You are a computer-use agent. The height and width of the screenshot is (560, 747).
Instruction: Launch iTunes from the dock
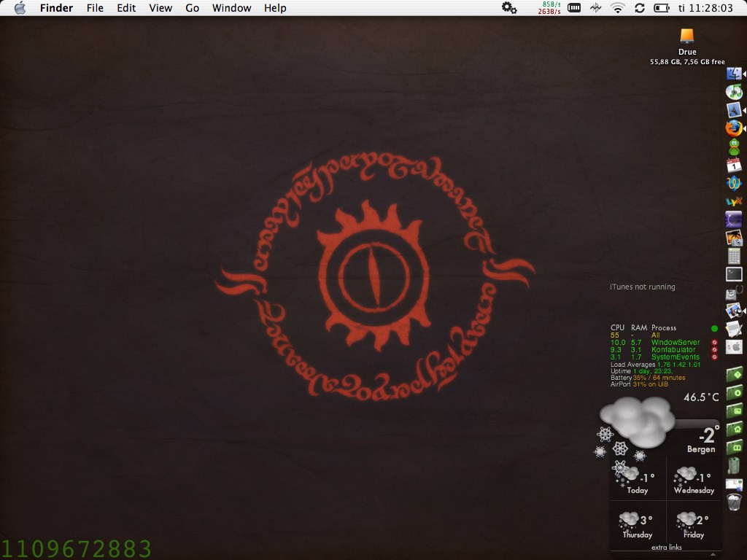click(734, 91)
